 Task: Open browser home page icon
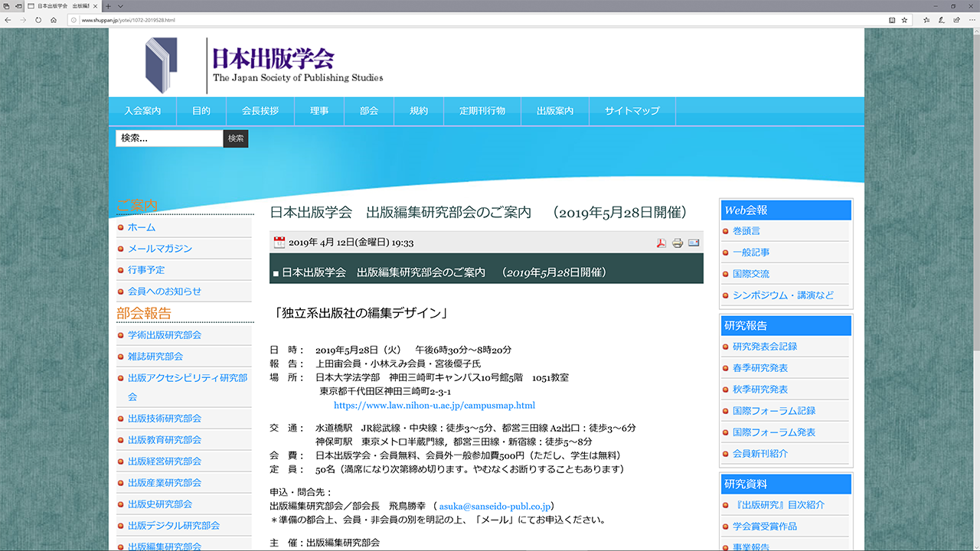(x=54, y=20)
